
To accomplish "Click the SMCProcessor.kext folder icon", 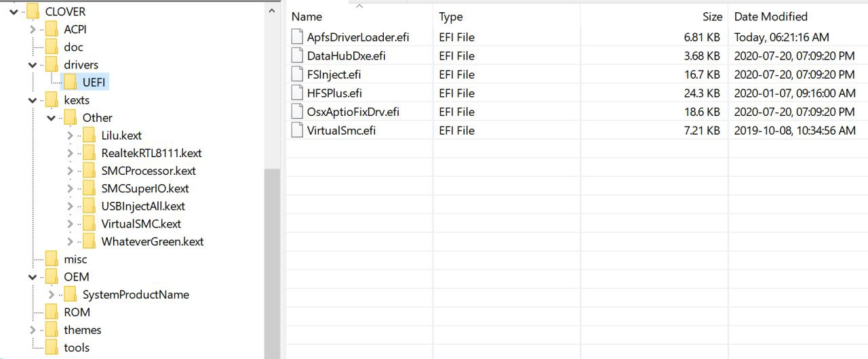I will (x=89, y=171).
